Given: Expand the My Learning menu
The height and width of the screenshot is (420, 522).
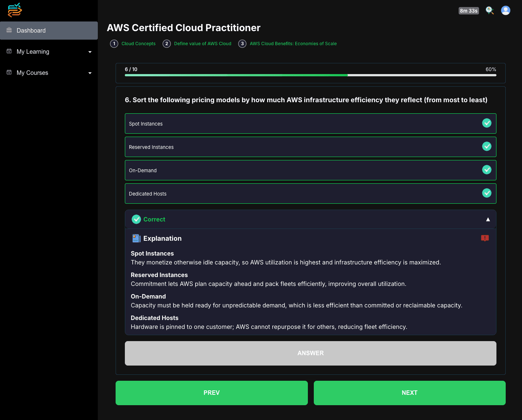Looking at the screenshot, I should 90,52.
